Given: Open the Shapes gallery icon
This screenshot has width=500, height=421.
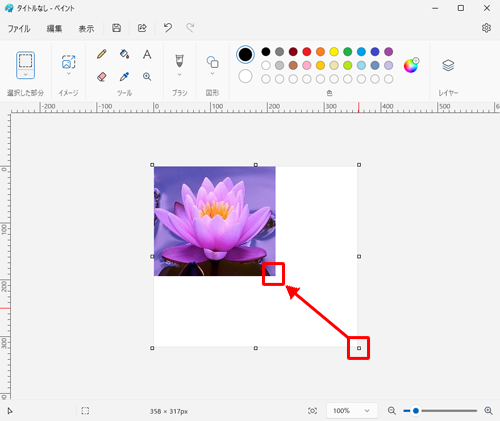Looking at the screenshot, I should coord(212,62).
